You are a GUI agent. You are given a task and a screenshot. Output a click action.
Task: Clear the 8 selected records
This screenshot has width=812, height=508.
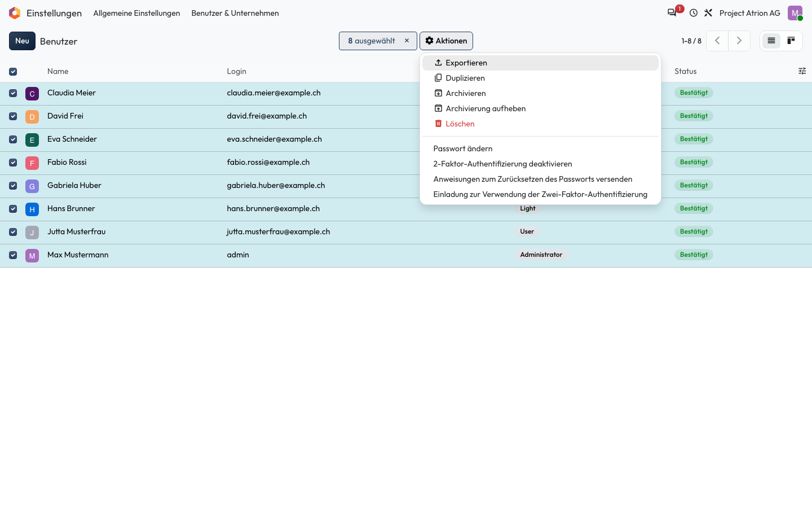pyautogui.click(x=407, y=41)
